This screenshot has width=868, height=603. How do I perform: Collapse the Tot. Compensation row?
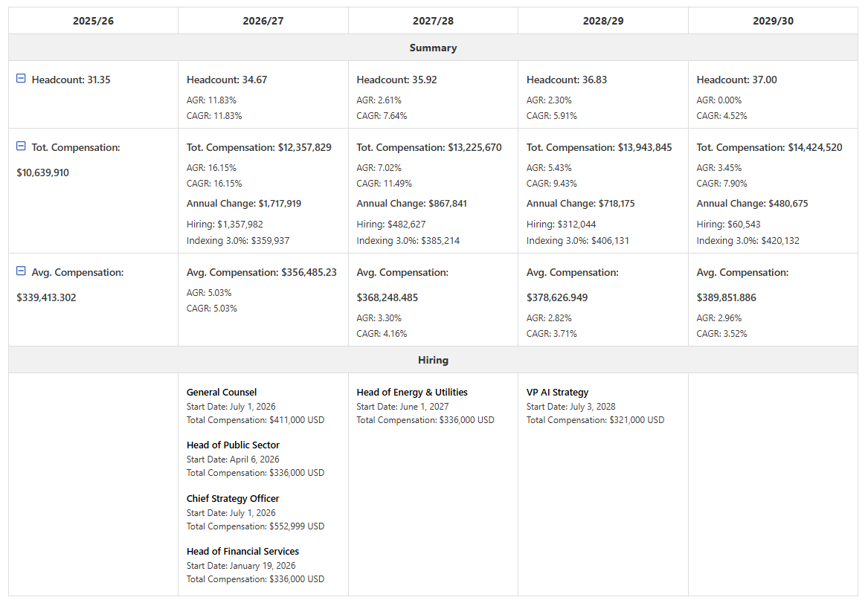[21, 146]
